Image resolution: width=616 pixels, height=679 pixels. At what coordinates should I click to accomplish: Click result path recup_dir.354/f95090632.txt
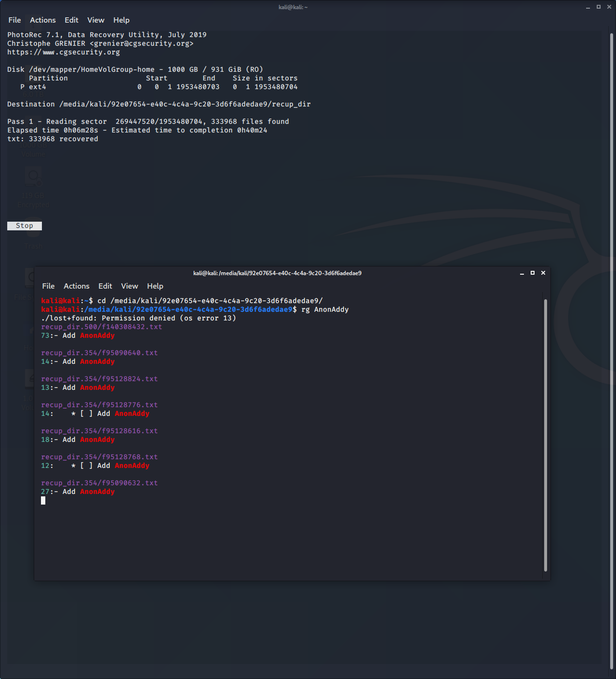pos(99,483)
